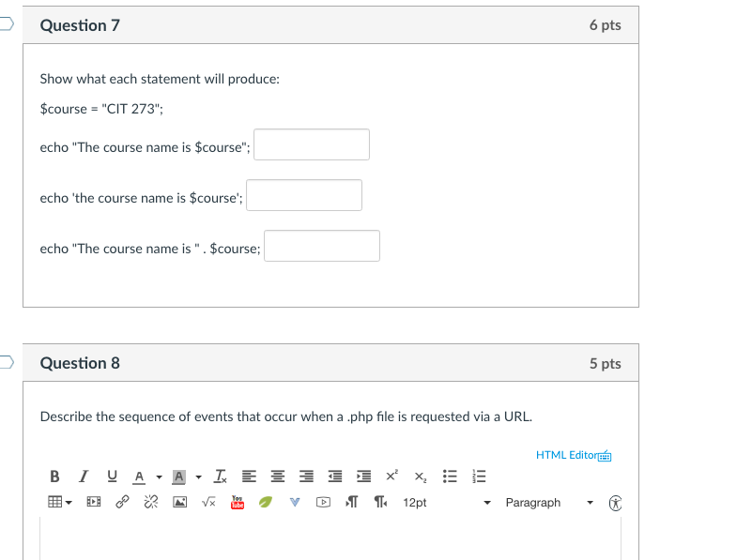
Task: Click the answer box for concatenated echo
Action: click(322, 246)
